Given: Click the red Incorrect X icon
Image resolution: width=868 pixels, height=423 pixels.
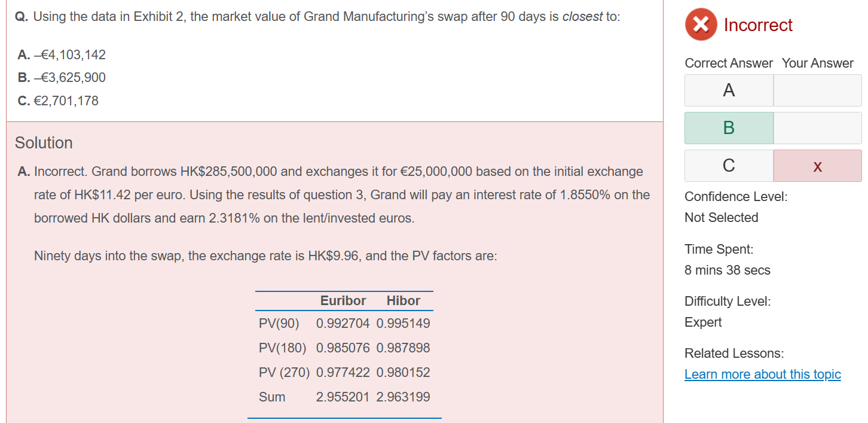Looking at the screenshot, I should point(701,25).
